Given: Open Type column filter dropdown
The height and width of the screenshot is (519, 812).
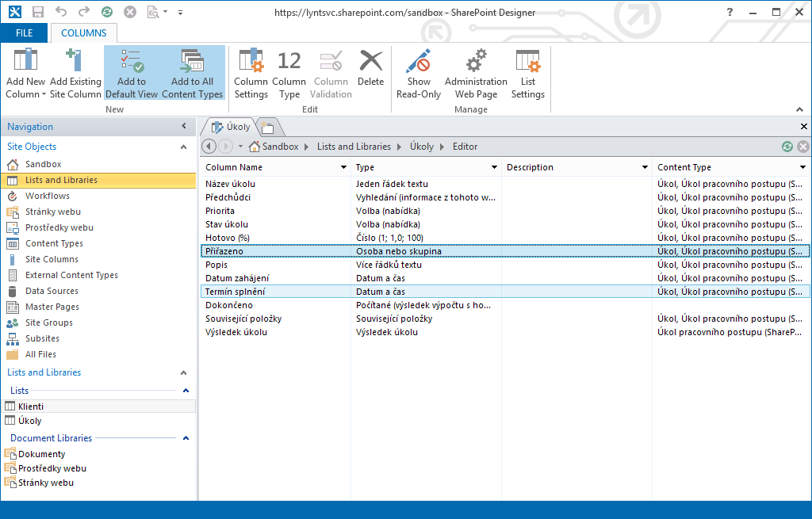Looking at the screenshot, I should pos(494,167).
